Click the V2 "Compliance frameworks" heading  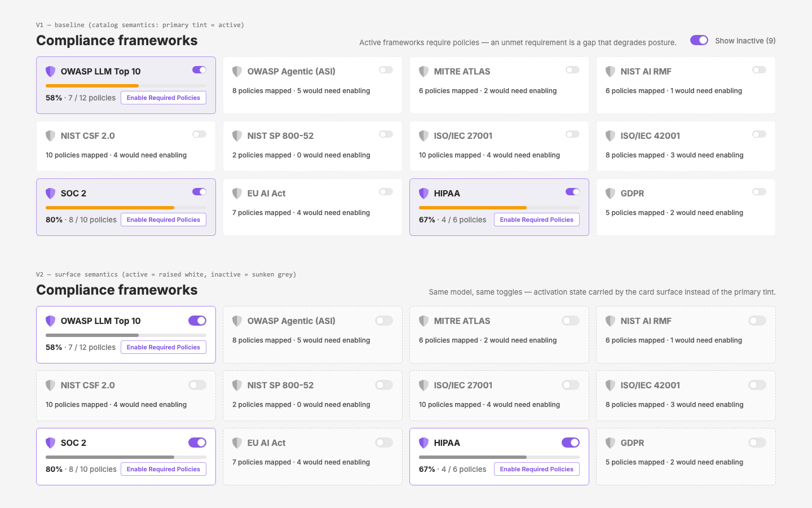coord(117,290)
